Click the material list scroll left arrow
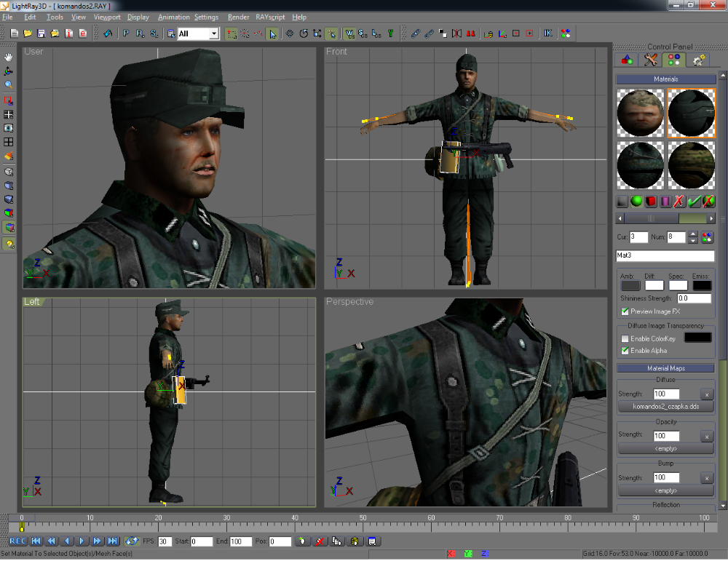Screen dimensions: 728x561 620,218
